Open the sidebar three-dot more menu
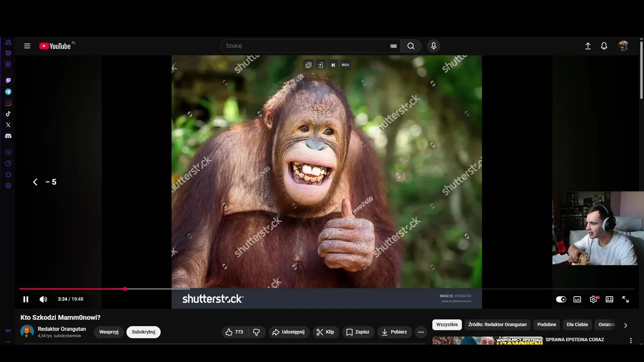 (x=8, y=341)
